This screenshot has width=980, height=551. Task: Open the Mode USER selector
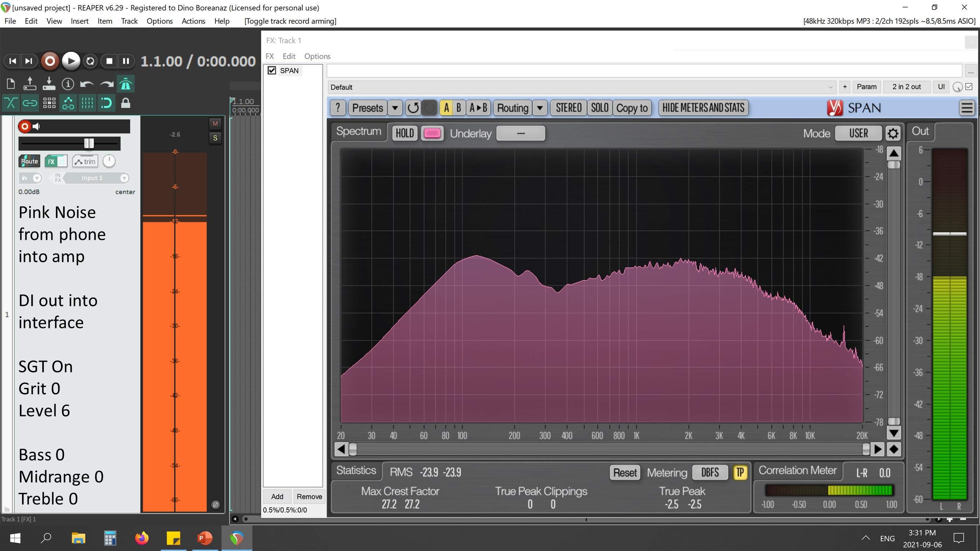(x=858, y=133)
